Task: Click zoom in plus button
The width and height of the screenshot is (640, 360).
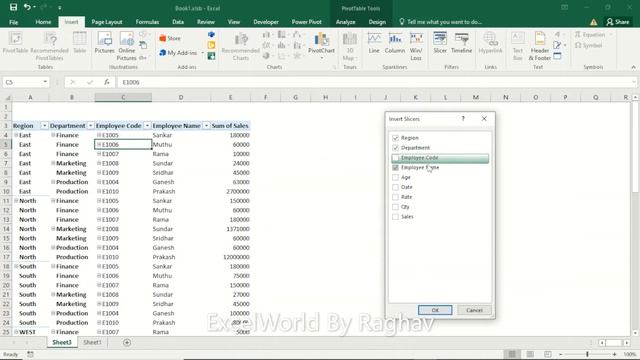Action: (614, 354)
